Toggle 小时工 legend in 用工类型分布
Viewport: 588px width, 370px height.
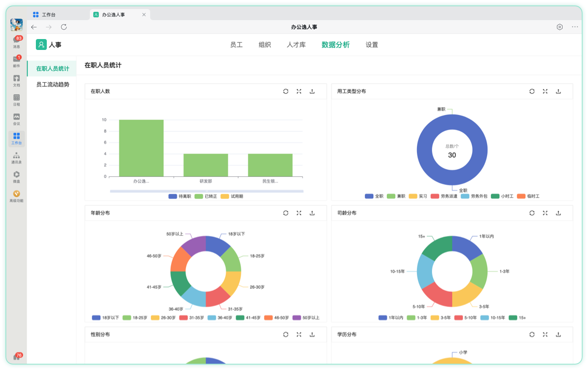502,196
